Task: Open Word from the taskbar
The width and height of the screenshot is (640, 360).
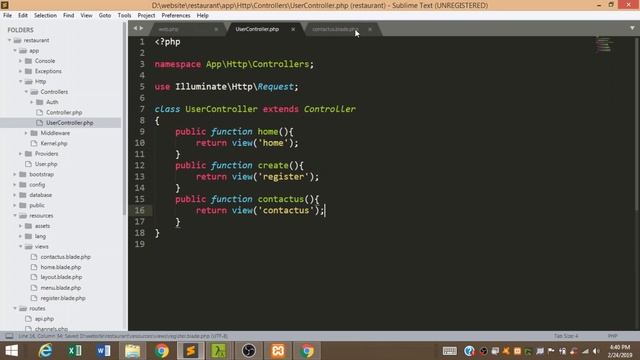Action: 103,351
